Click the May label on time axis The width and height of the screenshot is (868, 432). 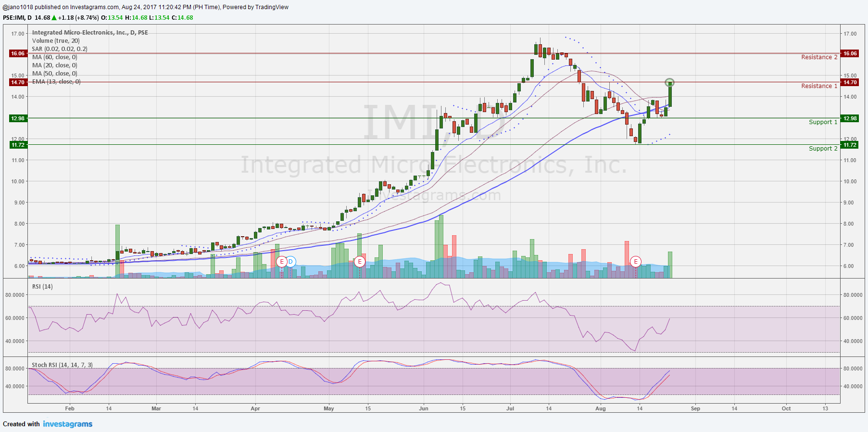point(329,408)
